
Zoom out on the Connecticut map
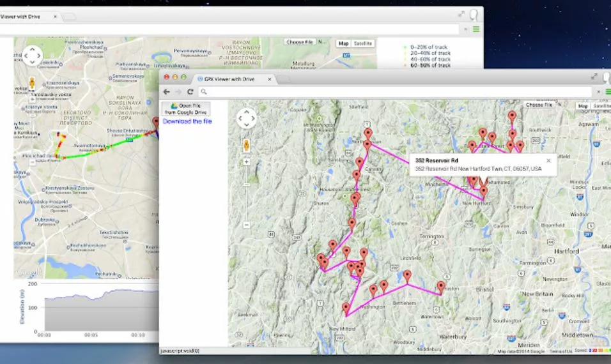(x=246, y=225)
